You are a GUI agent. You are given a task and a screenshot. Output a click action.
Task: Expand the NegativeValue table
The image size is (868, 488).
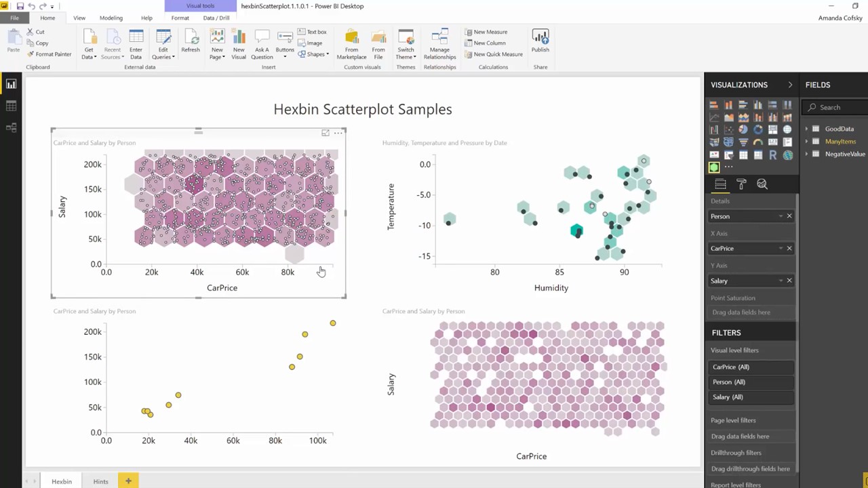tap(807, 154)
